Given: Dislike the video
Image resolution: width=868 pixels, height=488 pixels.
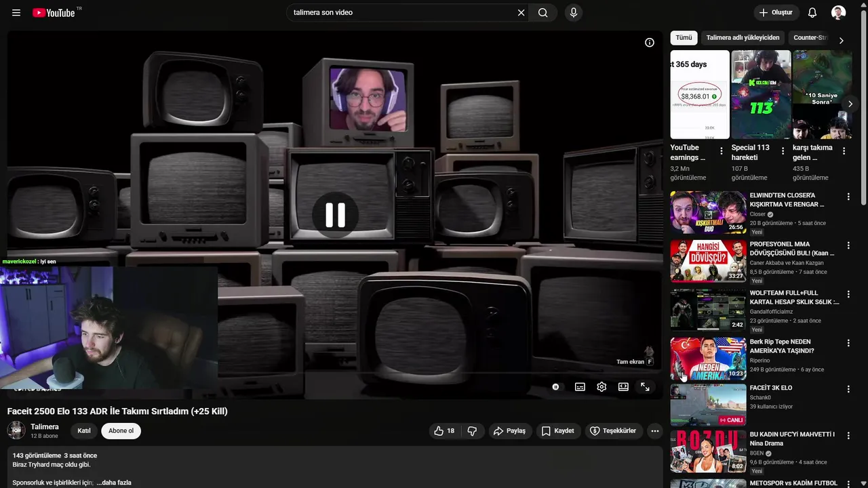Looking at the screenshot, I should (472, 431).
